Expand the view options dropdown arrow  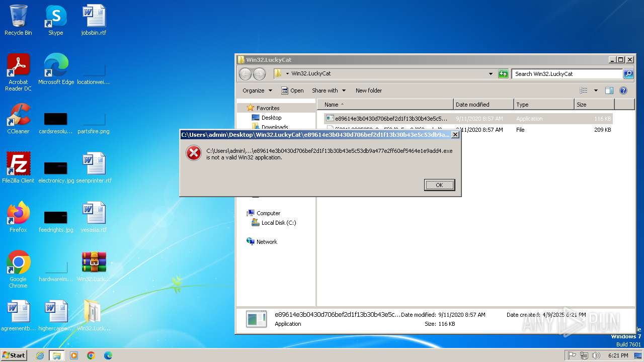point(596,90)
